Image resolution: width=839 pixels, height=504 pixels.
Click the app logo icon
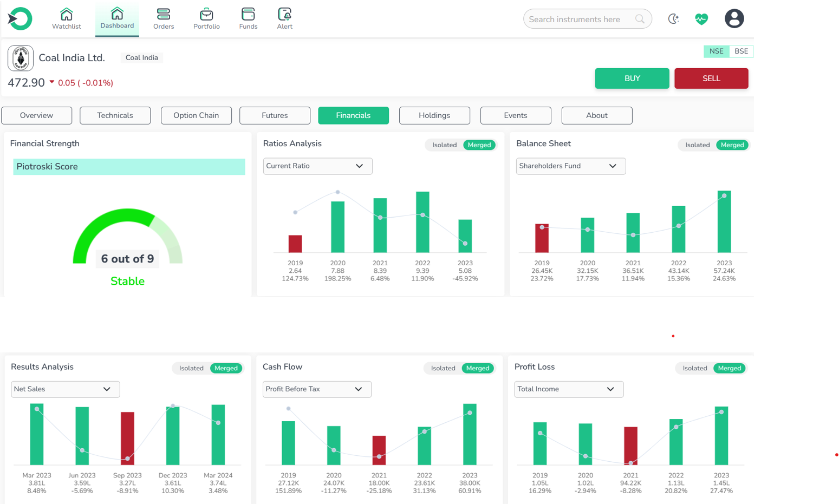20,18
